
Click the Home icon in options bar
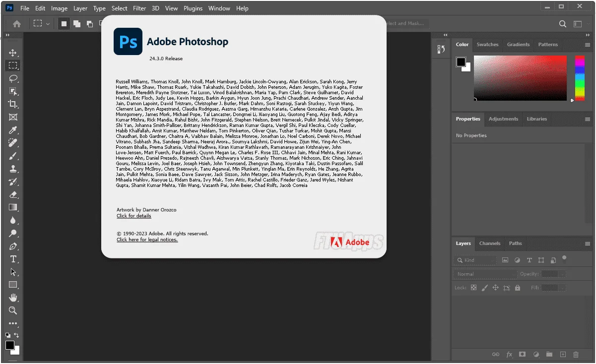(17, 23)
